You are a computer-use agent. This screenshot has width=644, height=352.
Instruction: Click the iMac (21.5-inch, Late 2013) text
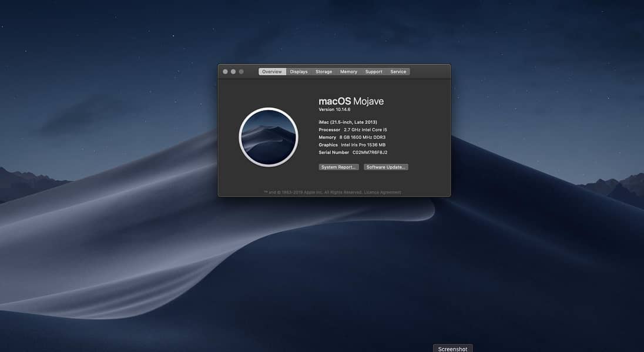point(348,122)
